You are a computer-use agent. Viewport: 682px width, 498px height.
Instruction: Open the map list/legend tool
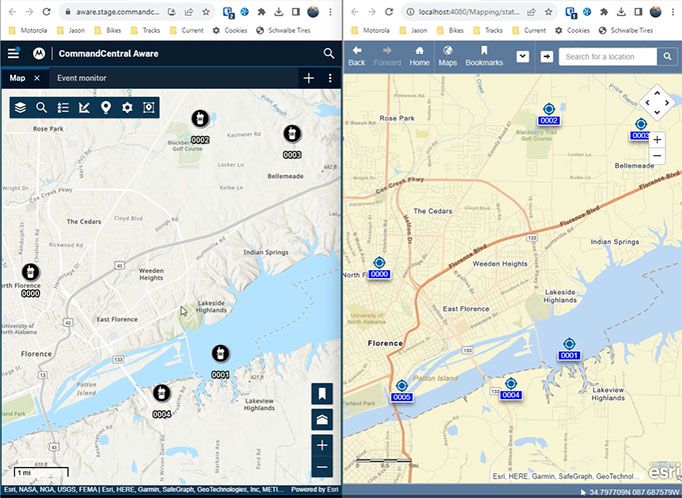point(62,107)
